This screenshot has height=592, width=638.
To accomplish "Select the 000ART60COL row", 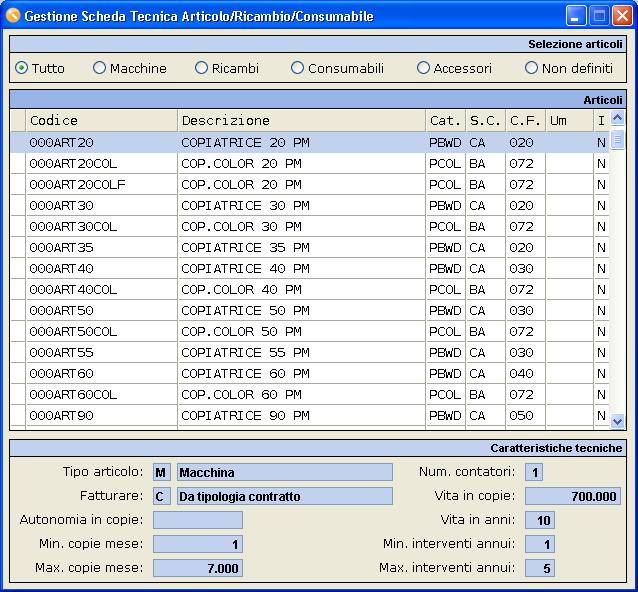I will coord(310,395).
